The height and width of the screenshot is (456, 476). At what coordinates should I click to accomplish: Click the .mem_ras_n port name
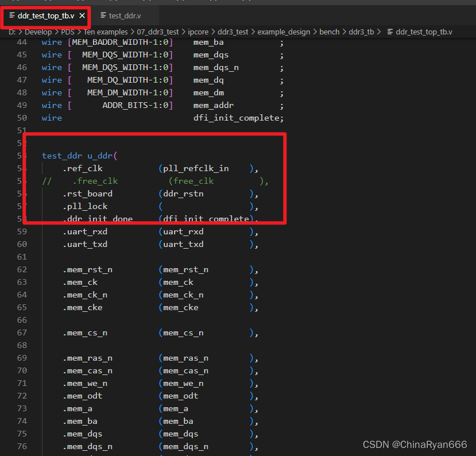click(87, 358)
